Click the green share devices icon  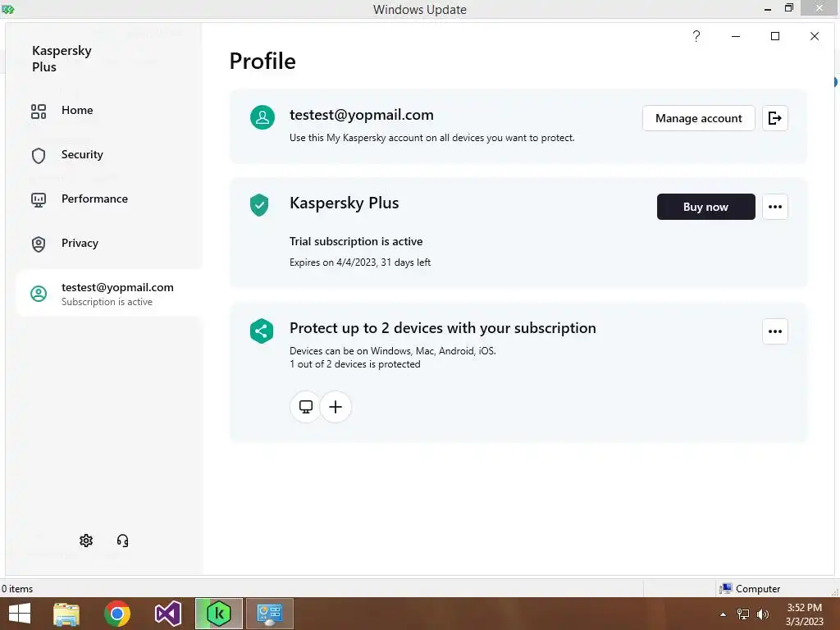tap(262, 331)
